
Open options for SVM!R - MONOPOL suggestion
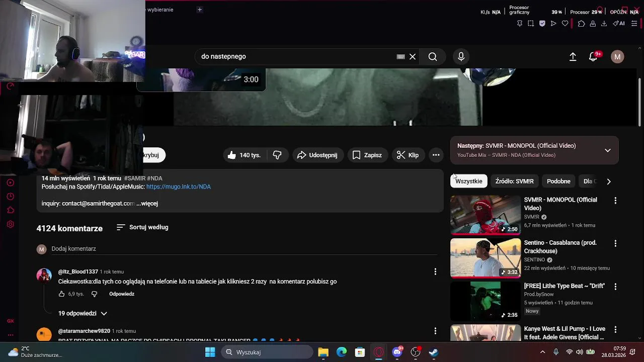tap(615, 201)
